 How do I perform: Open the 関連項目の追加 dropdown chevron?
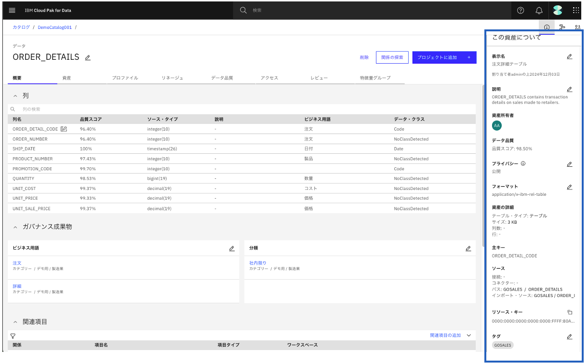[469, 335]
